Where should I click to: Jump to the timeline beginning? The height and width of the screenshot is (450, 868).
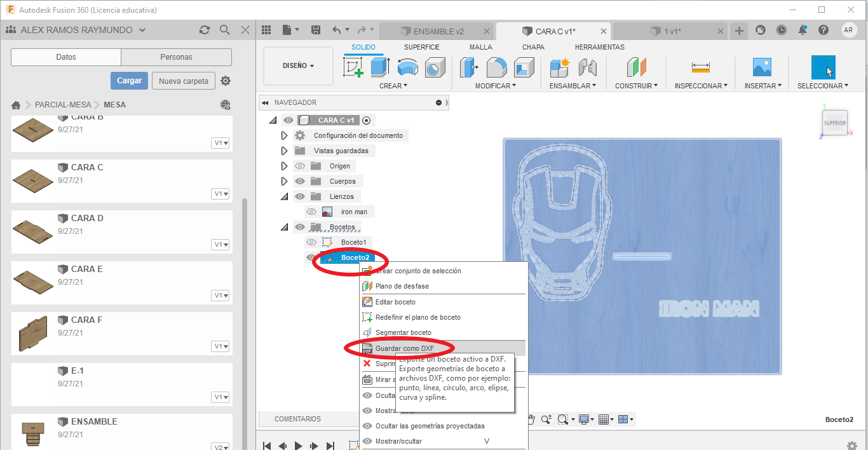(267, 446)
